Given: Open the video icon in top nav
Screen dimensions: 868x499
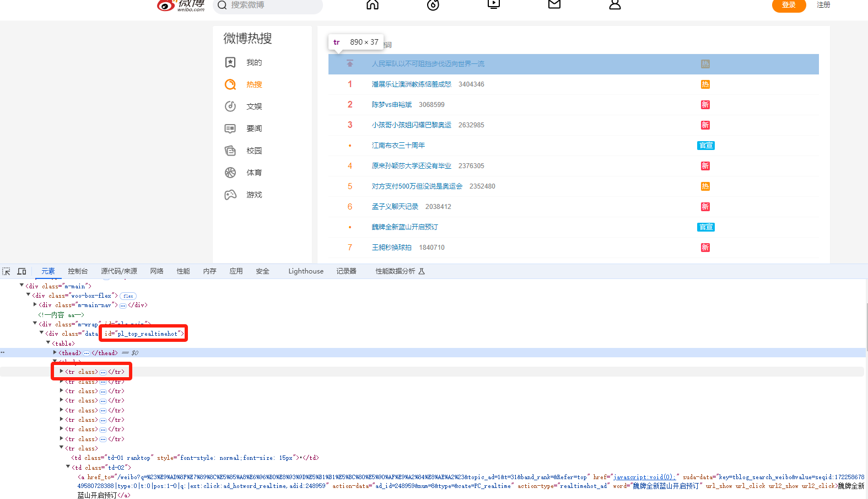Looking at the screenshot, I should pos(494,4).
